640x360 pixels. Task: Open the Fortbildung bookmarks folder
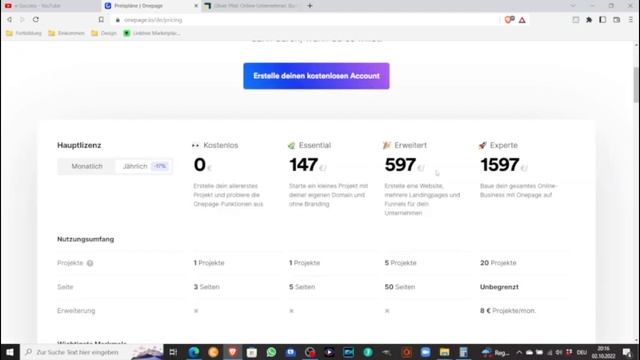24,33
